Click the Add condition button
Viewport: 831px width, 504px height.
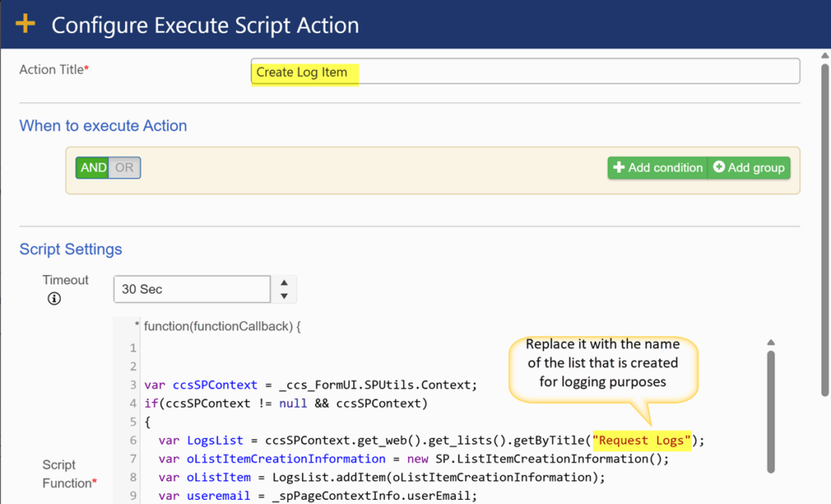(x=657, y=168)
